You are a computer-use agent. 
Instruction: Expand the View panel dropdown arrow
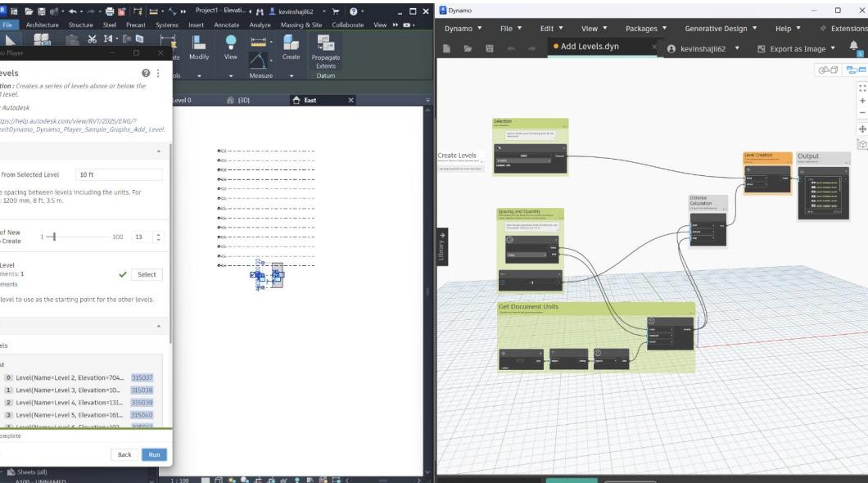(231, 76)
